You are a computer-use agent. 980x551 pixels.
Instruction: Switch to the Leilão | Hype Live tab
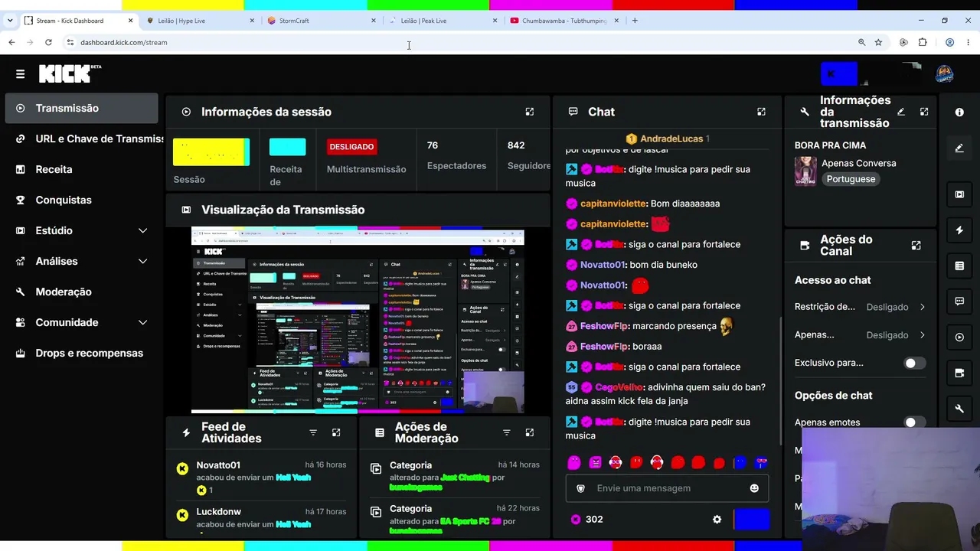pos(201,21)
